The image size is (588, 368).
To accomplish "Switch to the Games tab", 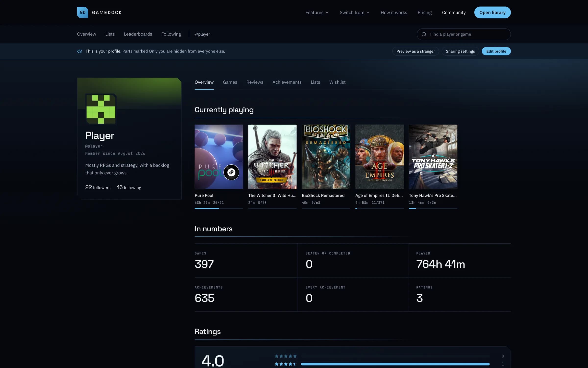I will (230, 82).
